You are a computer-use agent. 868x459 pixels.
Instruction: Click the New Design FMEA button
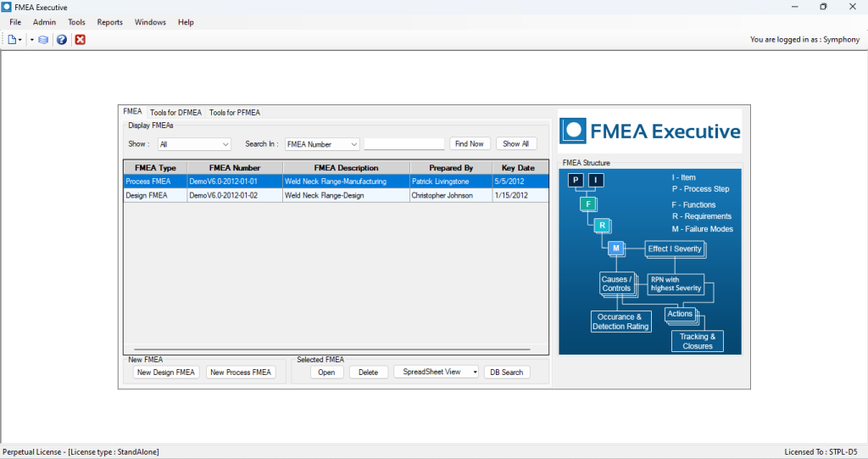tap(167, 372)
